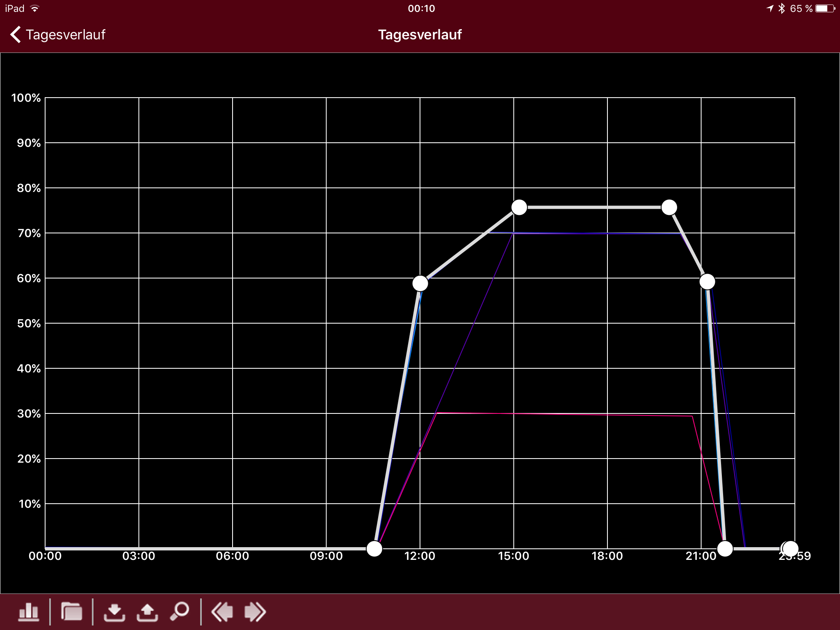Select the magnifying glass zoom icon
Screen dimensions: 840x630
(x=180, y=611)
